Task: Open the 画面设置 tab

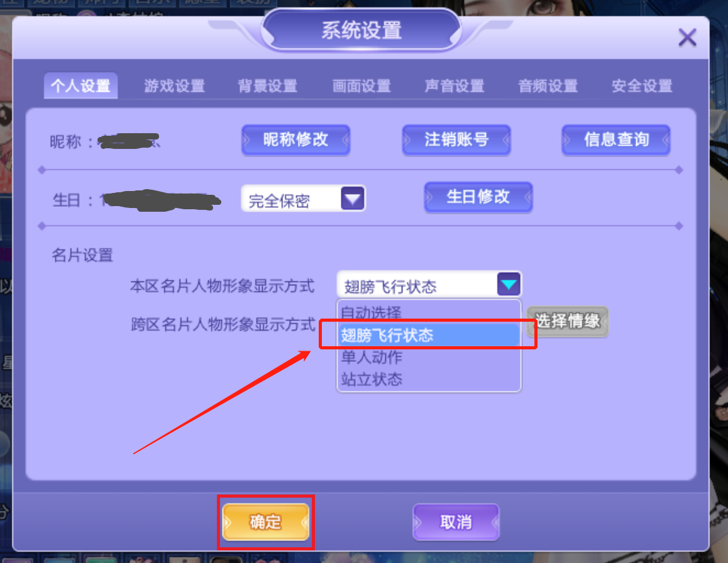Action: pos(361,86)
